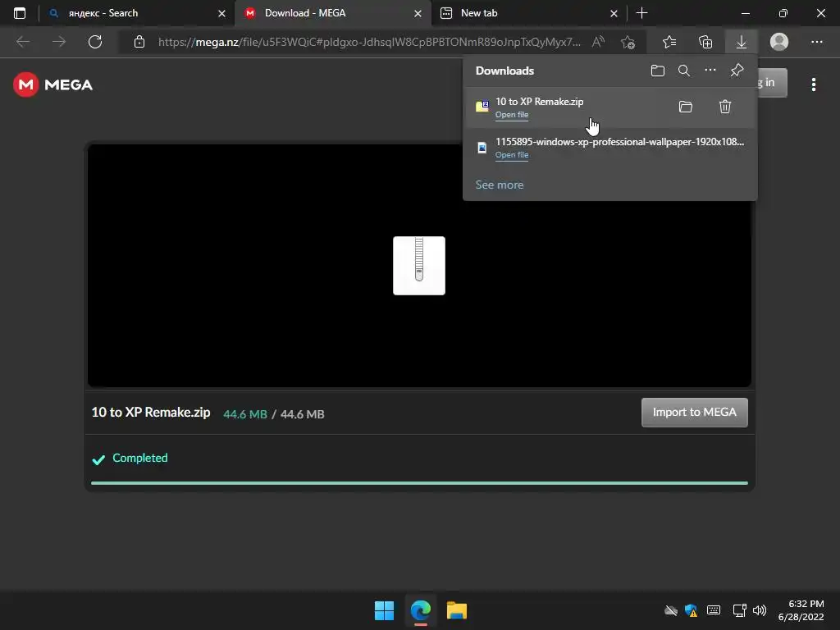This screenshot has height=630, width=840.
Task: Open a new browser tab with plus
Action: [641, 13]
